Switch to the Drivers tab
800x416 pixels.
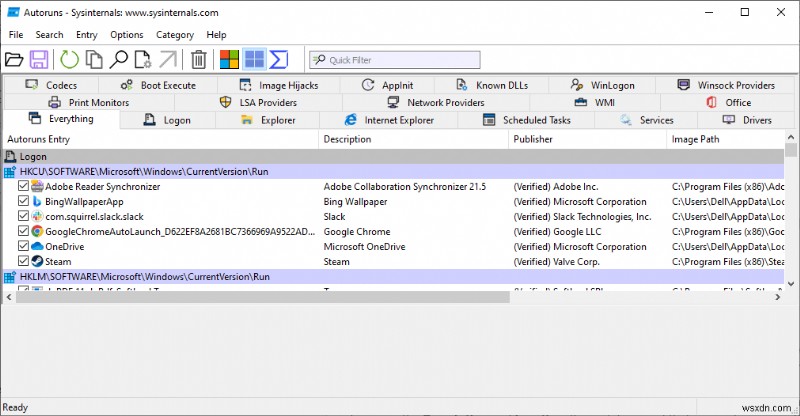click(746, 120)
